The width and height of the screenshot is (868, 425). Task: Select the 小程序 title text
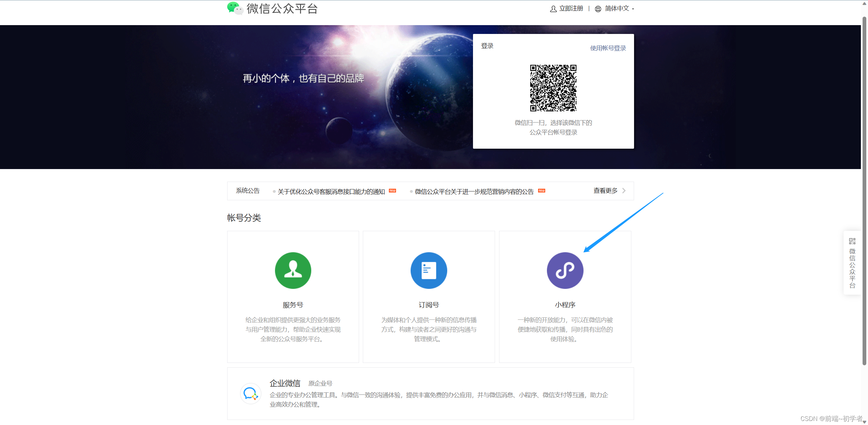click(x=565, y=305)
